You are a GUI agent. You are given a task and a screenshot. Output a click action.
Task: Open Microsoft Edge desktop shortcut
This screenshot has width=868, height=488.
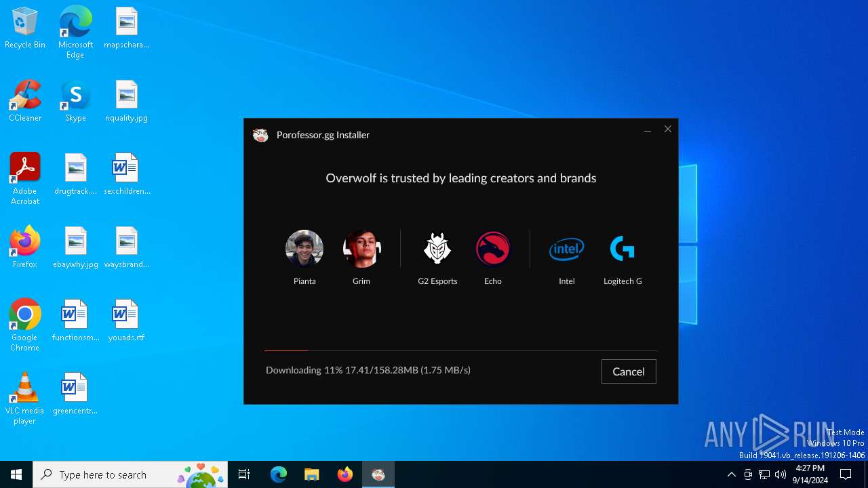(x=75, y=32)
